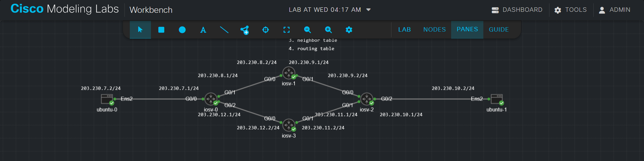Click the 203.230.11.2/24 annotation
The width and height of the screenshot is (644, 161).
click(x=323, y=128)
